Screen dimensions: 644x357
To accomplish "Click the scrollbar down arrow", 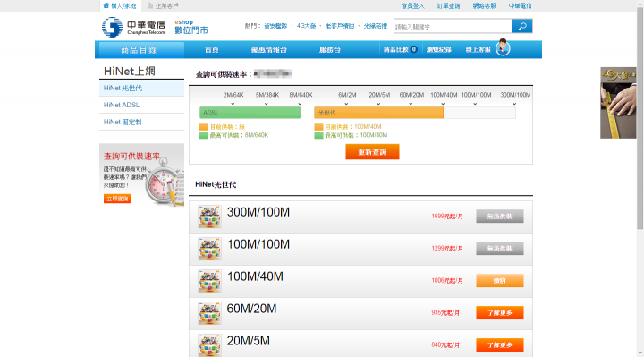I will (x=640, y=353).
